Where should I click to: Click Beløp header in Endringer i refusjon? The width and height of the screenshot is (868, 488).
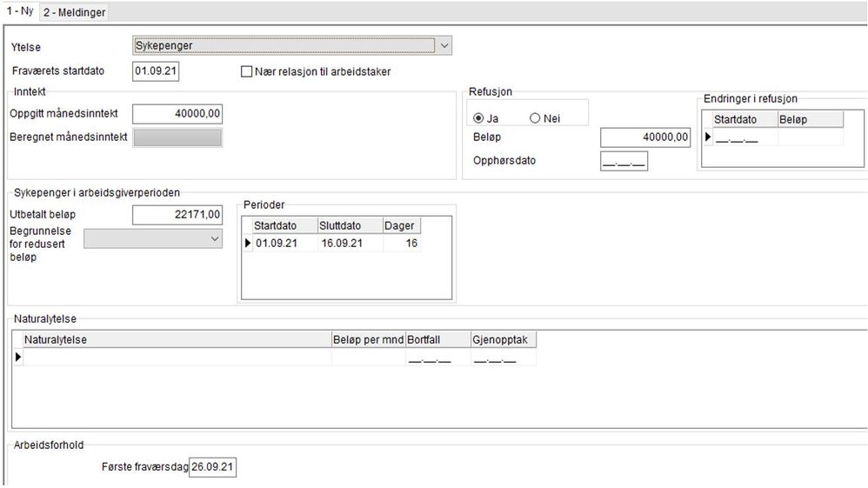(x=811, y=120)
